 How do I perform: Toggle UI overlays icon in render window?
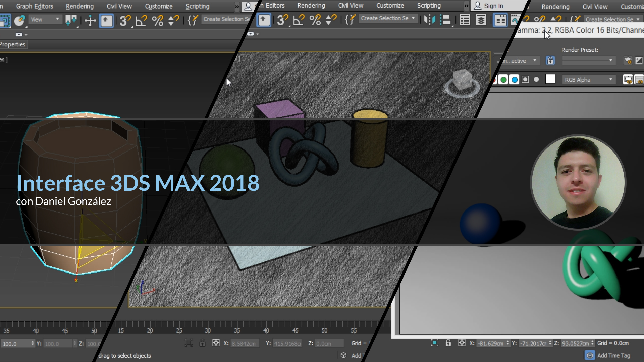[628, 80]
